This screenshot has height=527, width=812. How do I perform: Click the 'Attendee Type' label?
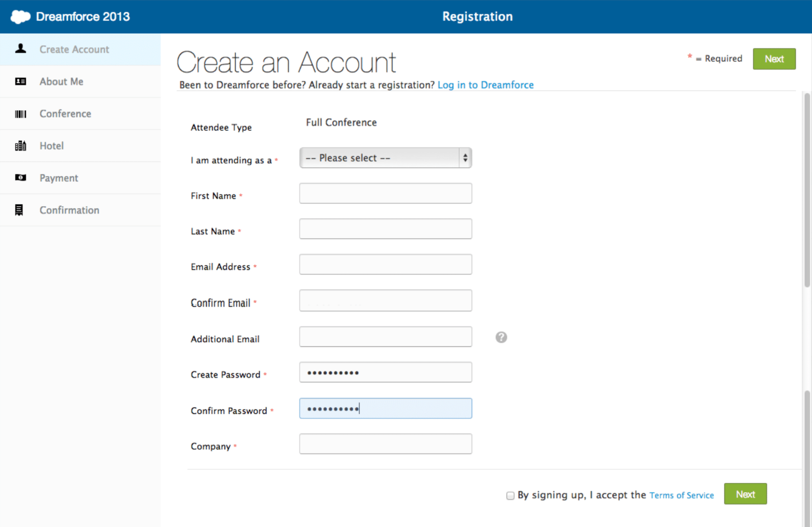[x=221, y=128]
